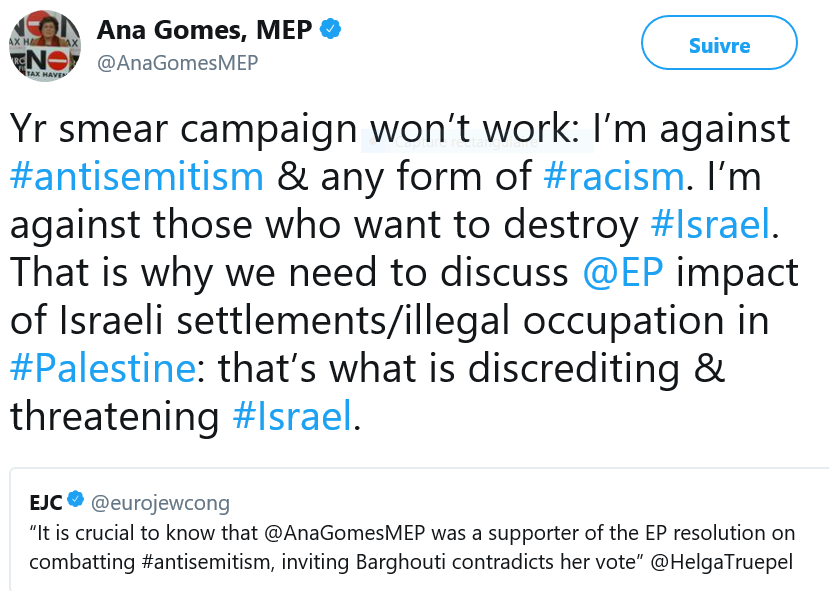The width and height of the screenshot is (829, 591).
Task: Click the @HelgaTruepel mention
Action: pos(723,561)
